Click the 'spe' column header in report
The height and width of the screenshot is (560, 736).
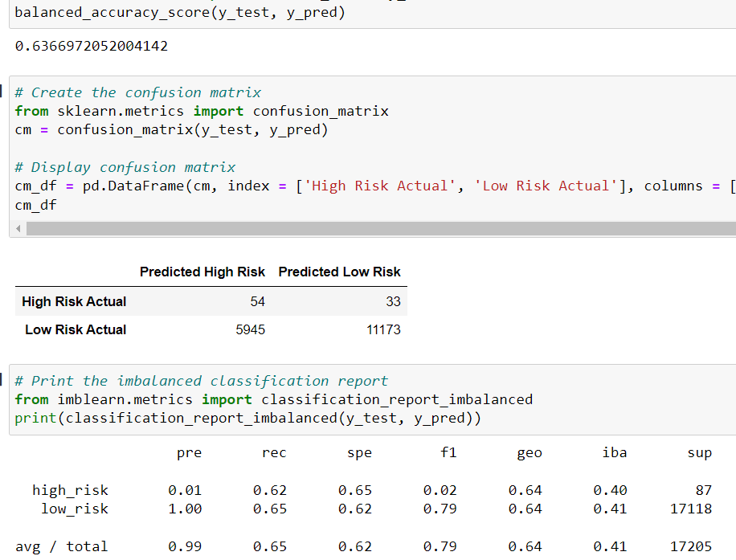click(x=359, y=453)
